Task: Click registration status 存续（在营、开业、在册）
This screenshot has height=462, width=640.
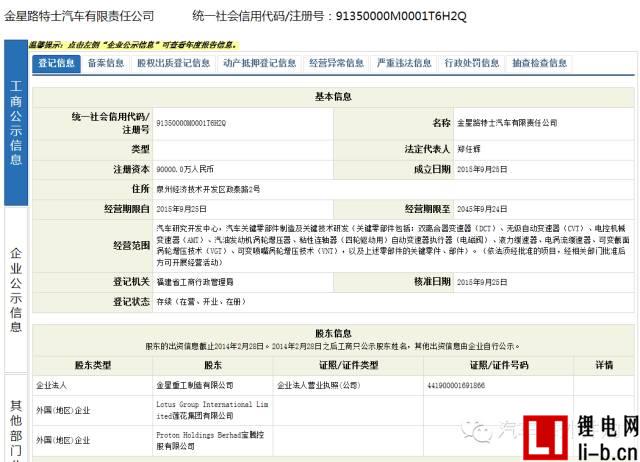Action: pos(201,302)
